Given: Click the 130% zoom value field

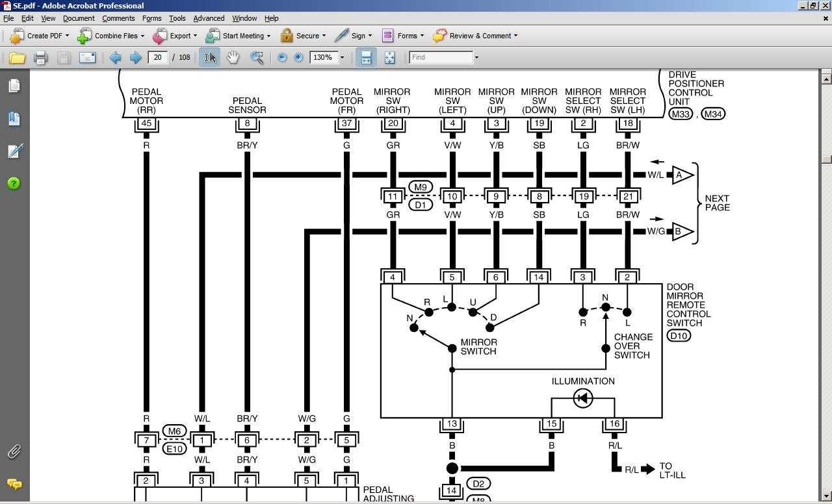Looking at the screenshot, I should 324,57.
